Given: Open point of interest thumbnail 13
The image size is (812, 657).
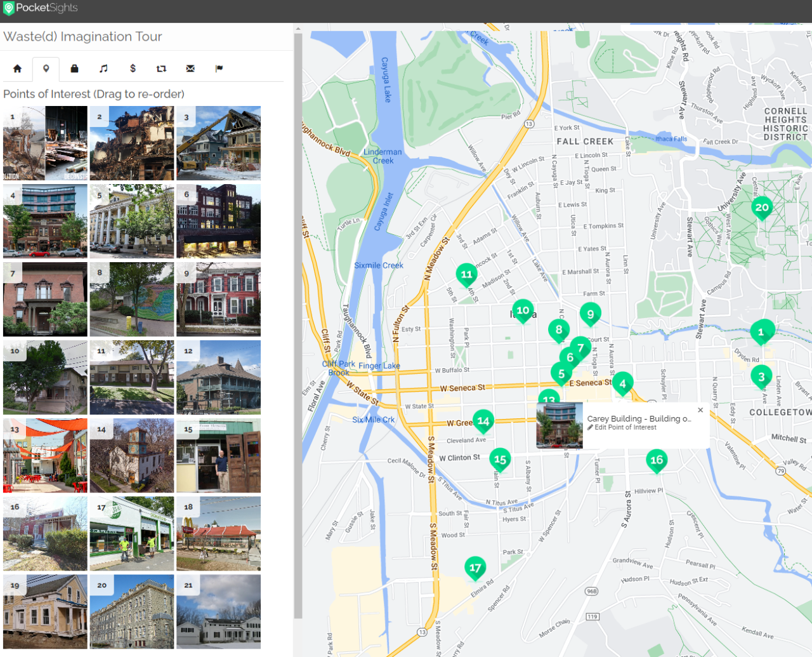Looking at the screenshot, I should click(x=45, y=456).
